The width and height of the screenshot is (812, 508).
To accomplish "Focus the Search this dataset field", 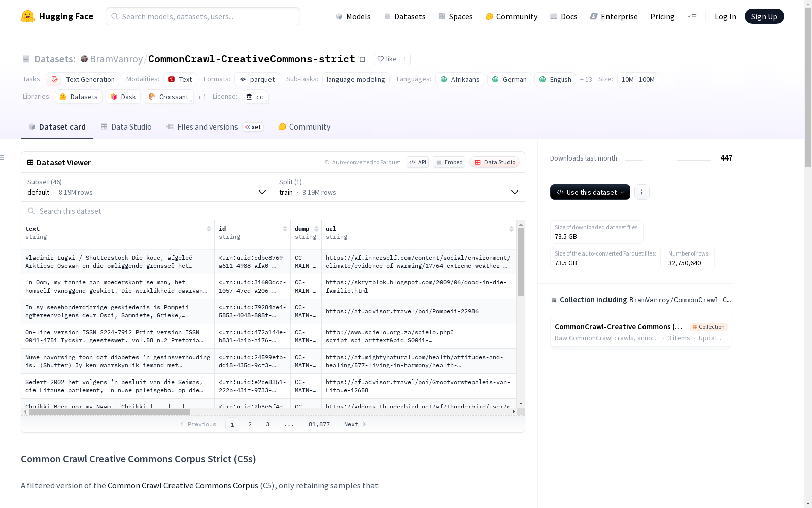I will pos(273,211).
